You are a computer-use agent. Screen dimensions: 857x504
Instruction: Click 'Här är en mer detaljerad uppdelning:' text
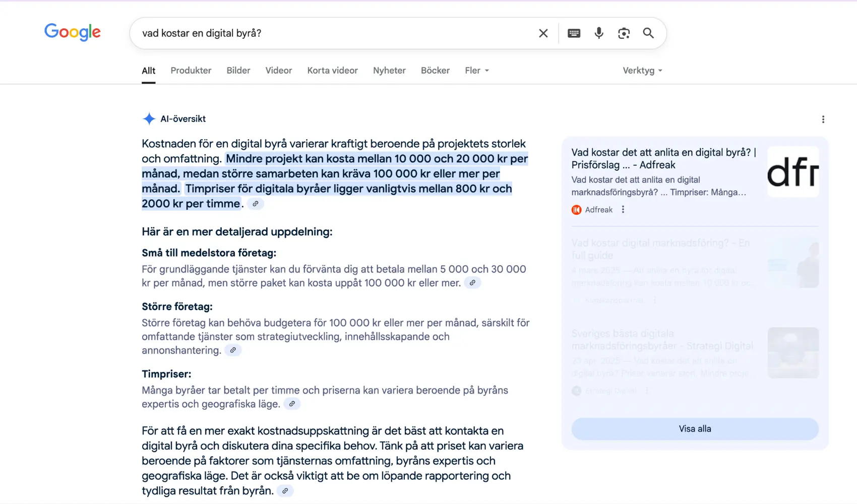tap(237, 232)
